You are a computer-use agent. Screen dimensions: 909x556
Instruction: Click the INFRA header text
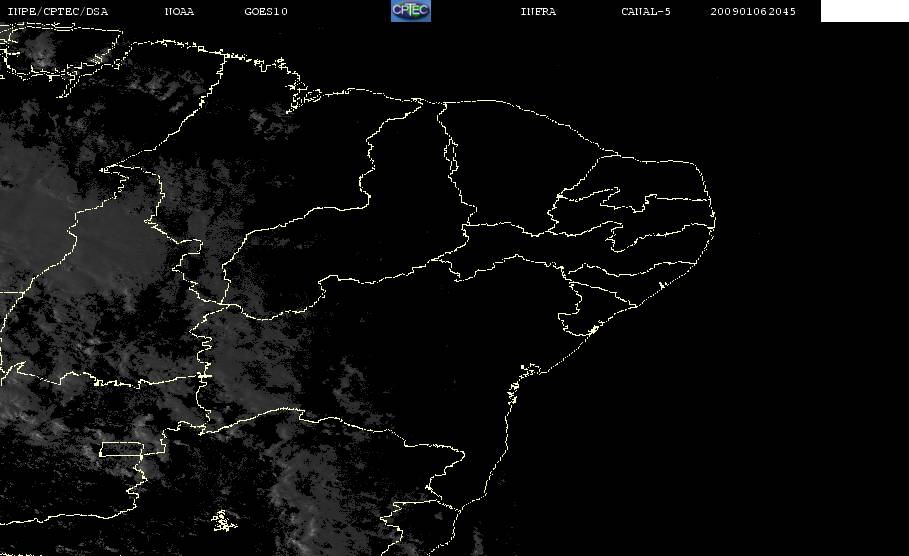(539, 12)
